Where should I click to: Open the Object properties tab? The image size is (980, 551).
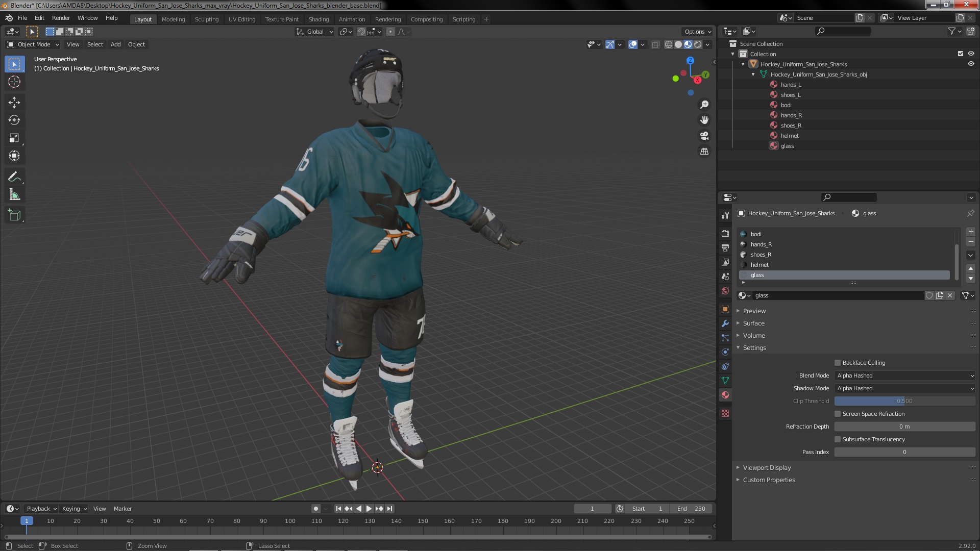pyautogui.click(x=725, y=309)
